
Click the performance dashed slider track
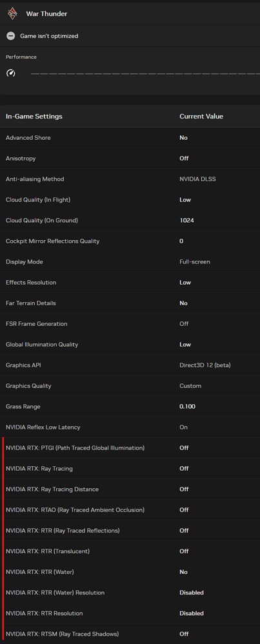tap(145, 73)
